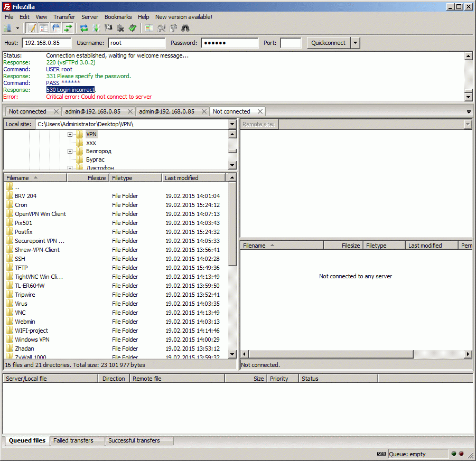Viewport: 476px width, 461px height.
Task: Click the remote list horizontal scrollbar thumb
Action: [331, 354]
